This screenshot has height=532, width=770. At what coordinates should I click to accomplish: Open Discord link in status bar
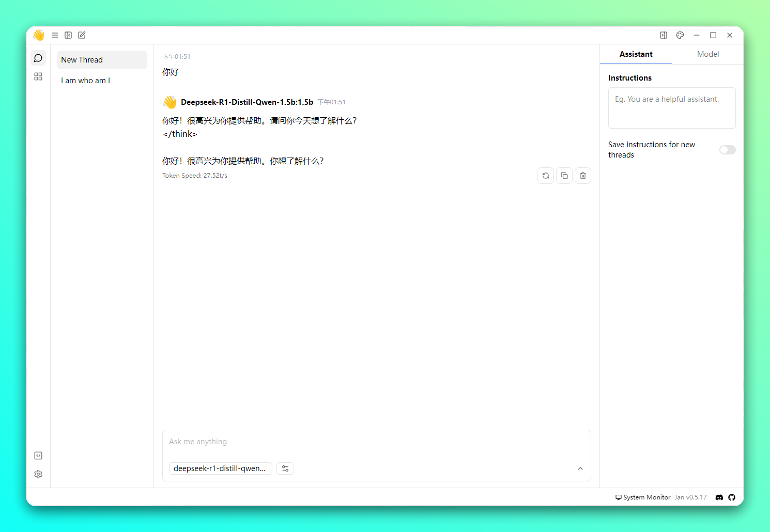(x=719, y=497)
